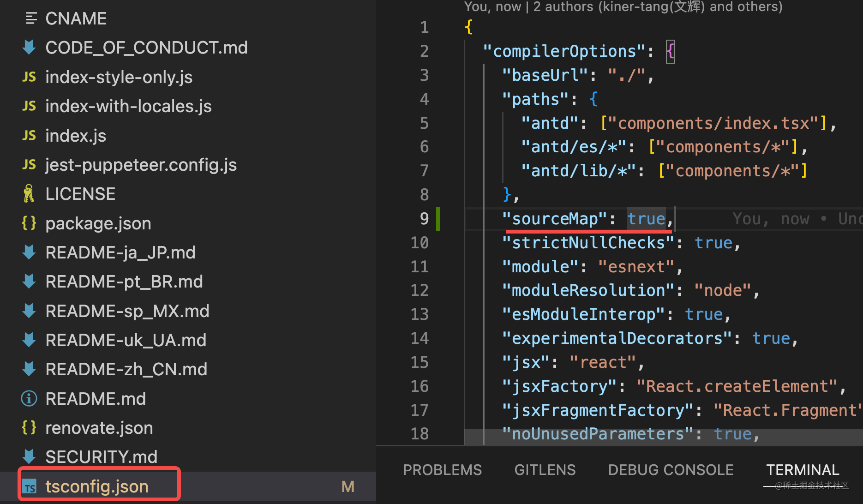Switch to the TERMINAL tab

pos(803,470)
